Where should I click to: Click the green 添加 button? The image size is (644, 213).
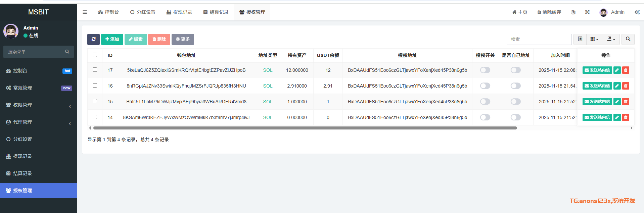click(x=112, y=39)
